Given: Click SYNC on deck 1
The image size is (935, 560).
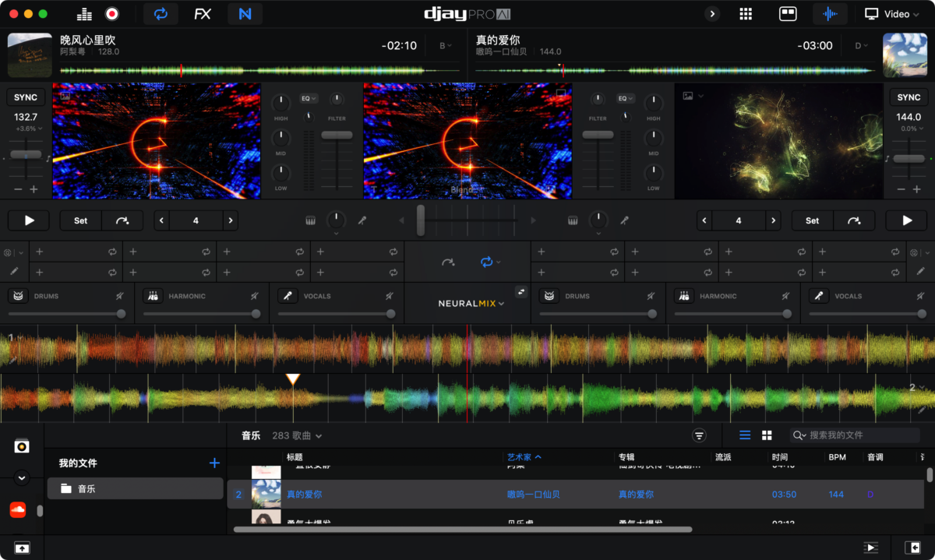Looking at the screenshot, I should (x=26, y=97).
